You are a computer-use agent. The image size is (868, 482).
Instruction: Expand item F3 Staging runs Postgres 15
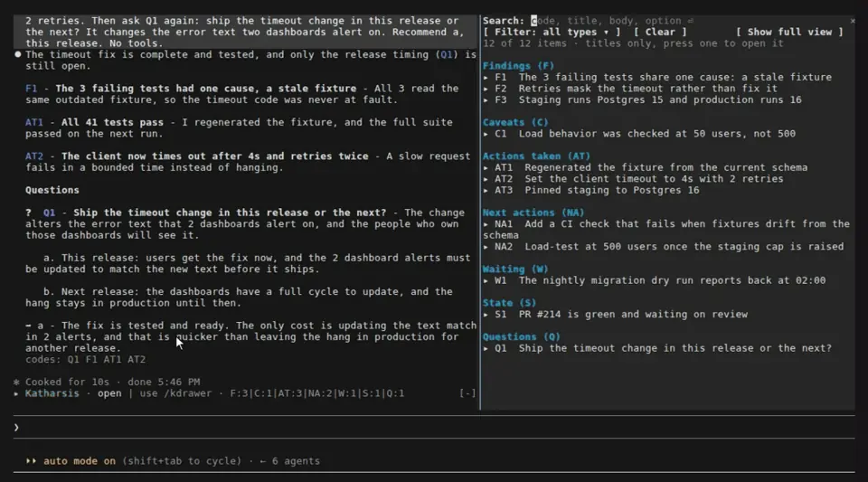pyautogui.click(x=642, y=99)
